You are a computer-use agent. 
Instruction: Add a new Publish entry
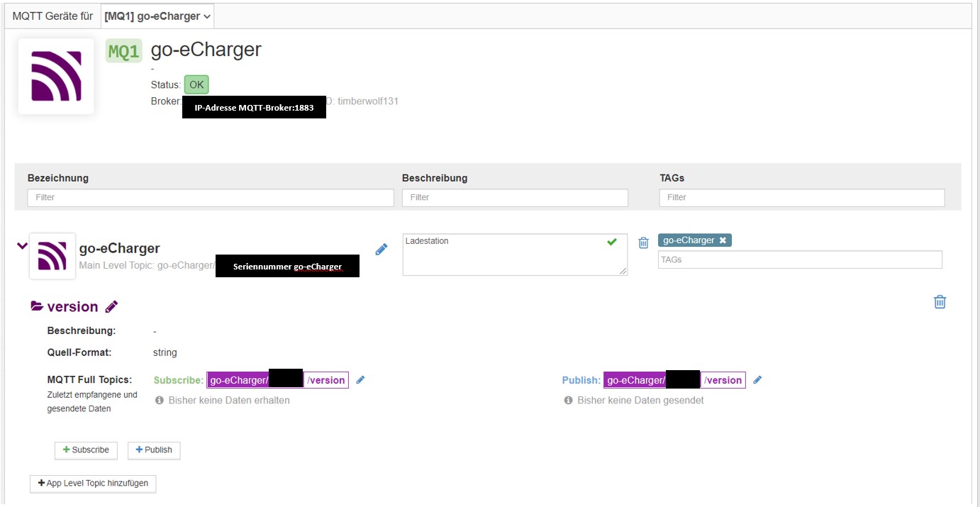pyautogui.click(x=154, y=450)
